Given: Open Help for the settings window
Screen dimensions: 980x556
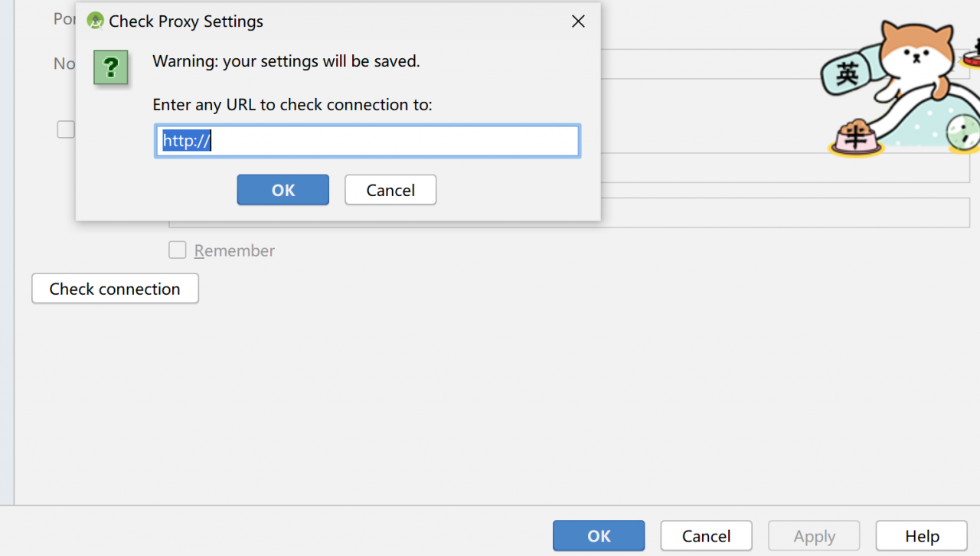Looking at the screenshot, I should coord(922,536).
